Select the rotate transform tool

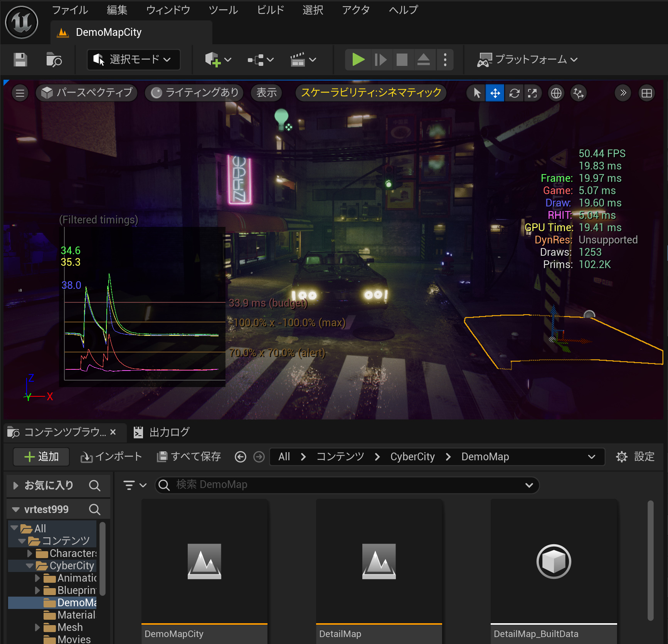pos(514,93)
